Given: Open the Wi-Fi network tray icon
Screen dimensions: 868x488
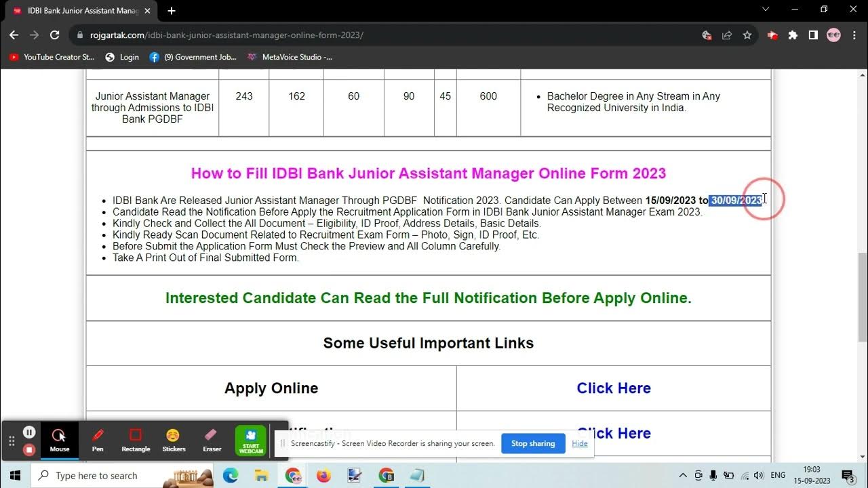Looking at the screenshot, I should (x=745, y=475).
